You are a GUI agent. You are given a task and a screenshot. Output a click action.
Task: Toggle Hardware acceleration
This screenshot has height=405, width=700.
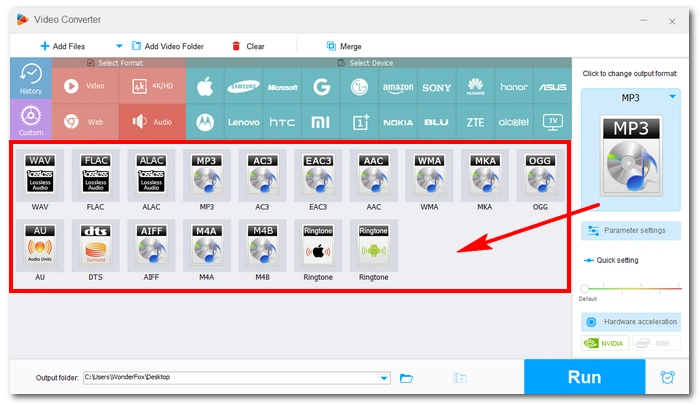click(631, 321)
